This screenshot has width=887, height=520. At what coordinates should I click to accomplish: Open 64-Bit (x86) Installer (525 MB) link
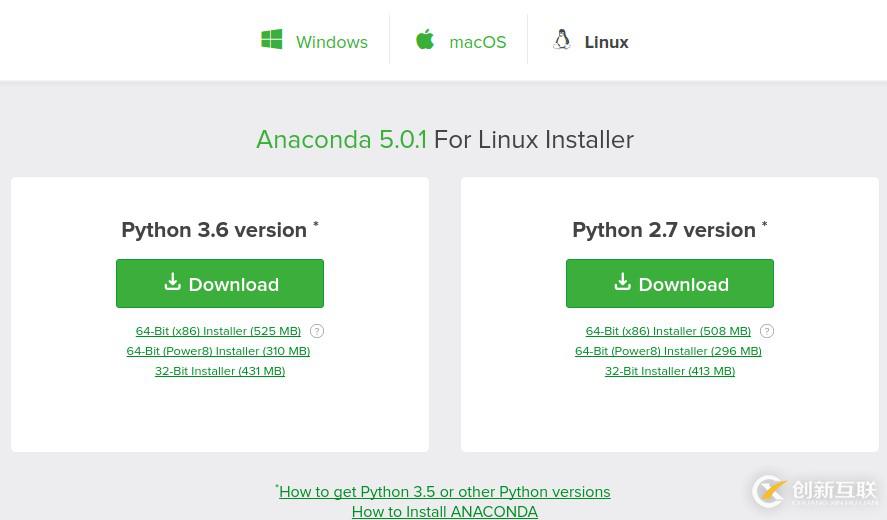pyautogui.click(x=218, y=331)
